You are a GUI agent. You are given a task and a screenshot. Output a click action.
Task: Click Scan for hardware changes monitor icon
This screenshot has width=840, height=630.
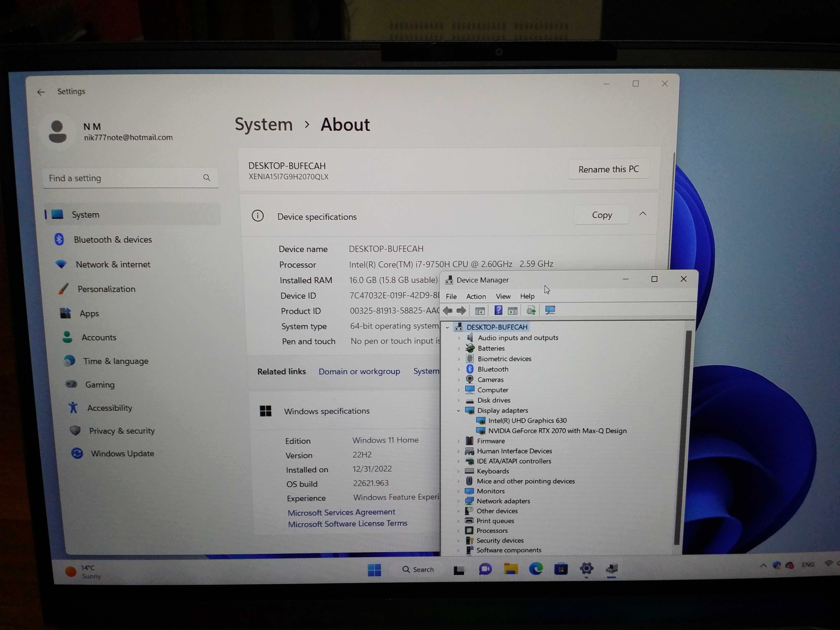click(x=550, y=310)
